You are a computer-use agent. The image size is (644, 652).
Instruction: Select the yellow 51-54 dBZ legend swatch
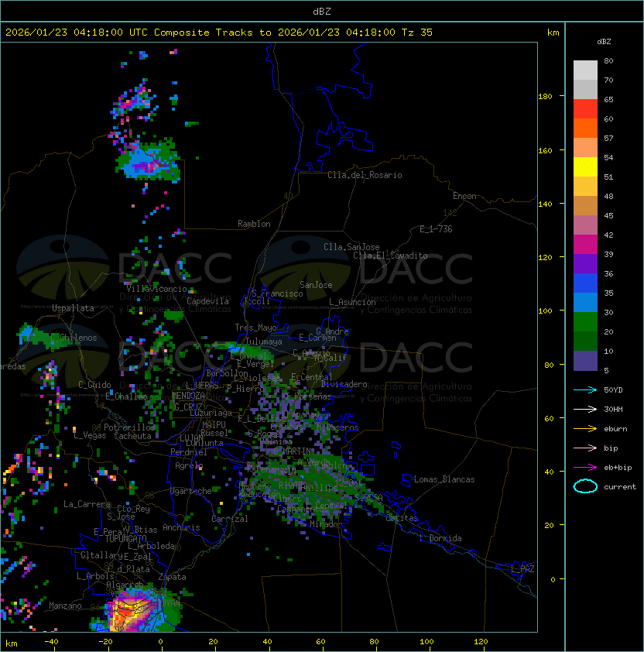point(585,167)
